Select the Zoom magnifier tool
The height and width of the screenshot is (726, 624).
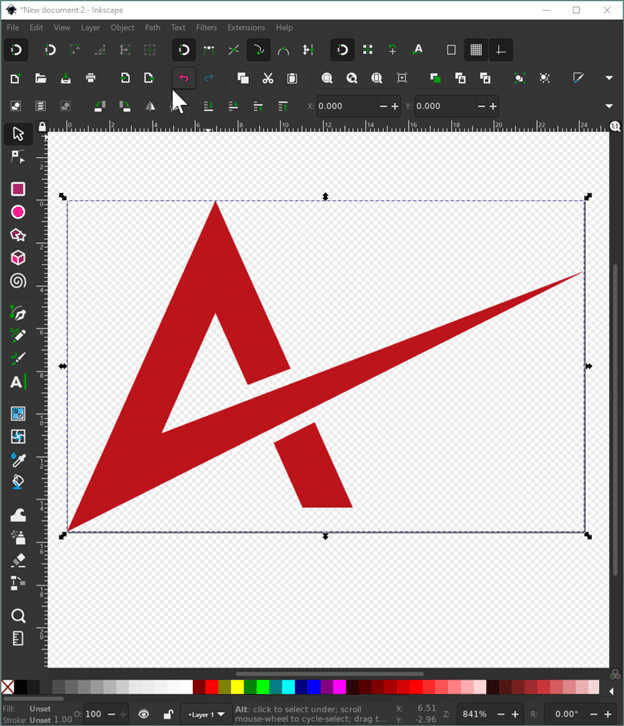coord(18,616)
